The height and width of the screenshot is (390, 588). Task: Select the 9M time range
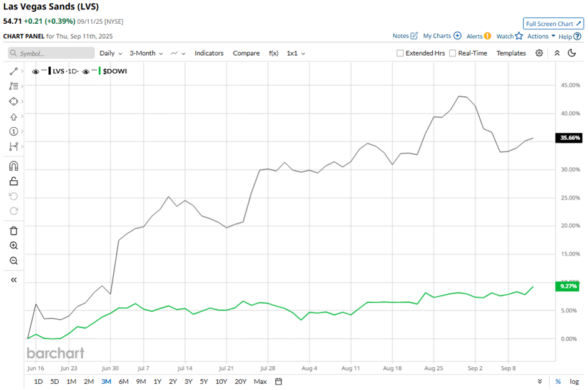[x=141, y=381]
